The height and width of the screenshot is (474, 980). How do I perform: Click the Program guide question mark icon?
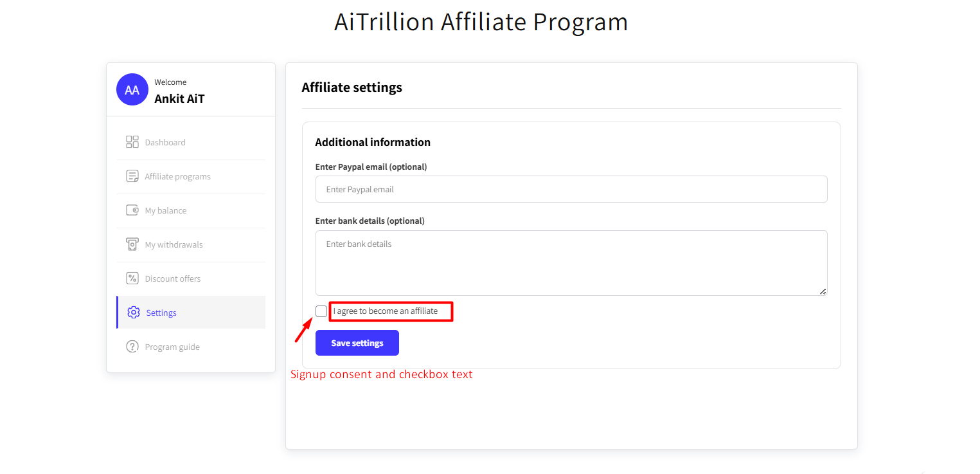click(x=132, y=347)
